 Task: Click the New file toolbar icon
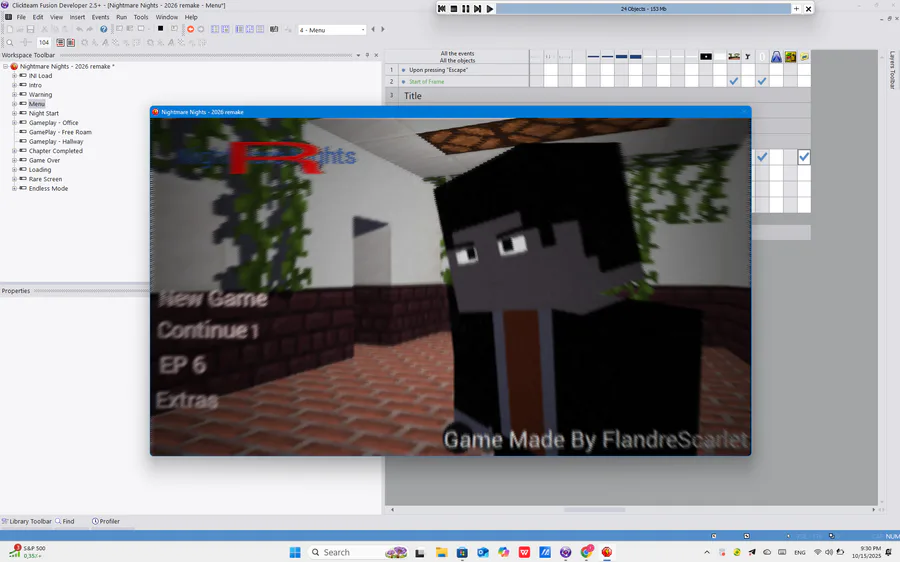coord(10,29)
